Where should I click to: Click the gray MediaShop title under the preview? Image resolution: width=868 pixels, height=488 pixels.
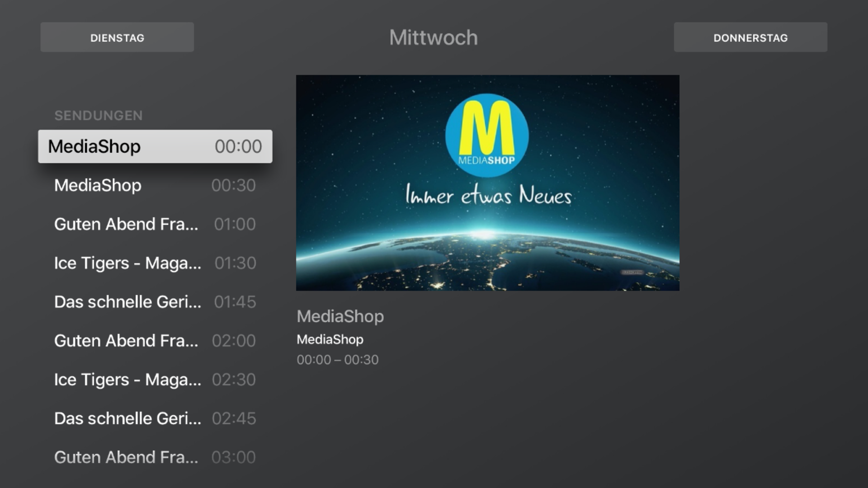(x=340, y=316)
